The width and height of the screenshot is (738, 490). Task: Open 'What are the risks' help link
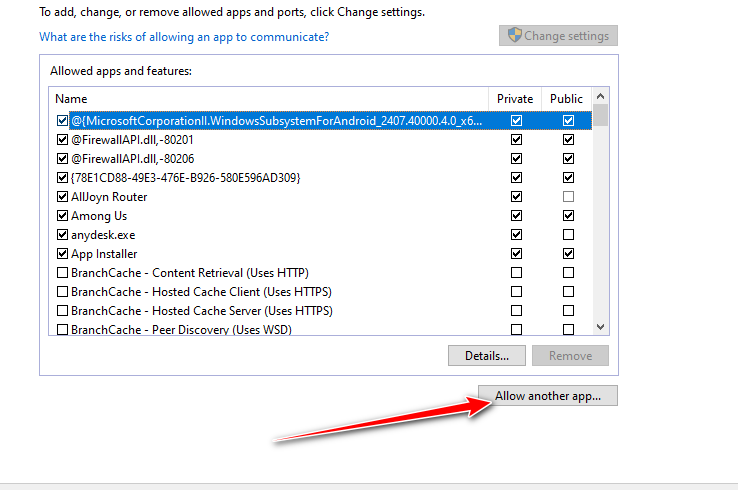tap(184, 37)
